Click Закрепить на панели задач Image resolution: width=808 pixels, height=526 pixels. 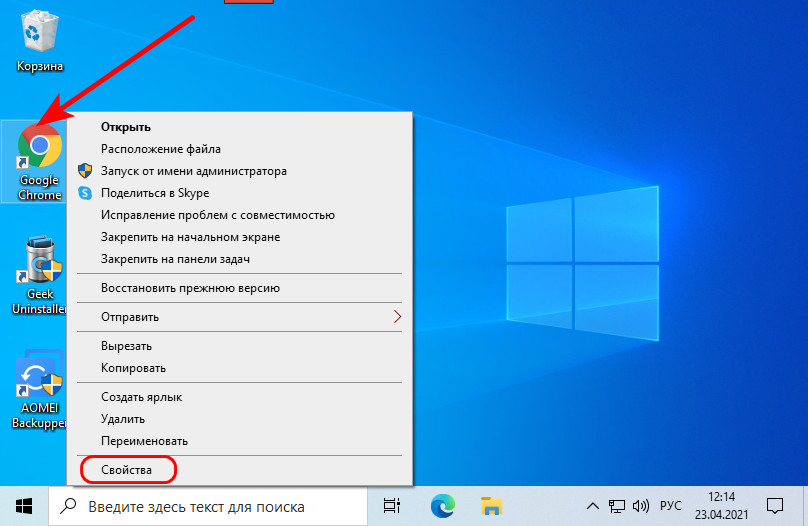(x=175, y=259)
